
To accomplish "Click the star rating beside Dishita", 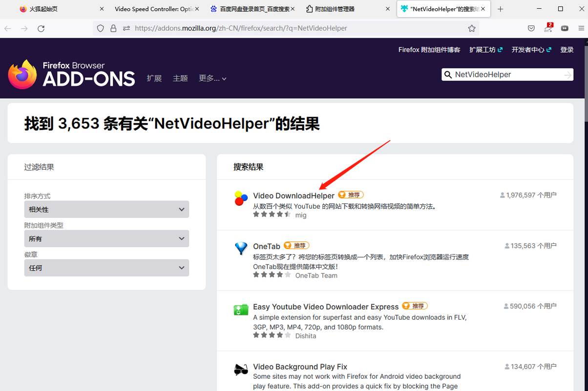I will click(272, 335).
